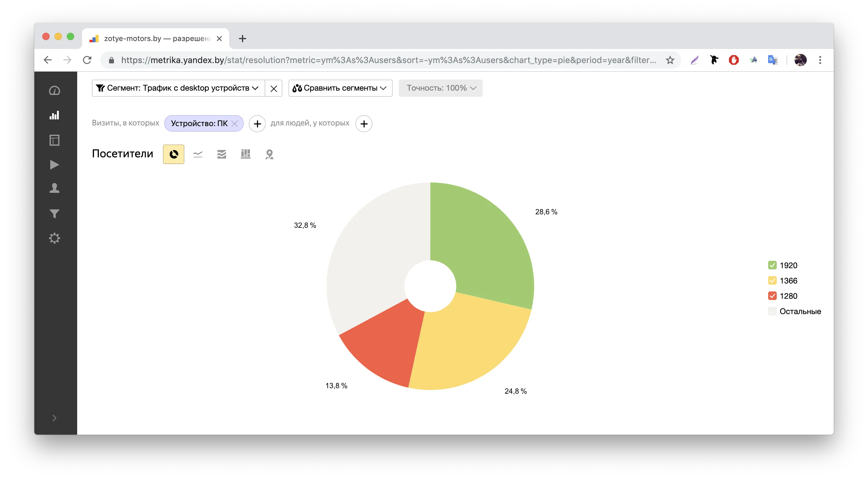Expand the sidebar with bottom chevron
Screen dimensions: 868x480
click(x=54, y=418)
